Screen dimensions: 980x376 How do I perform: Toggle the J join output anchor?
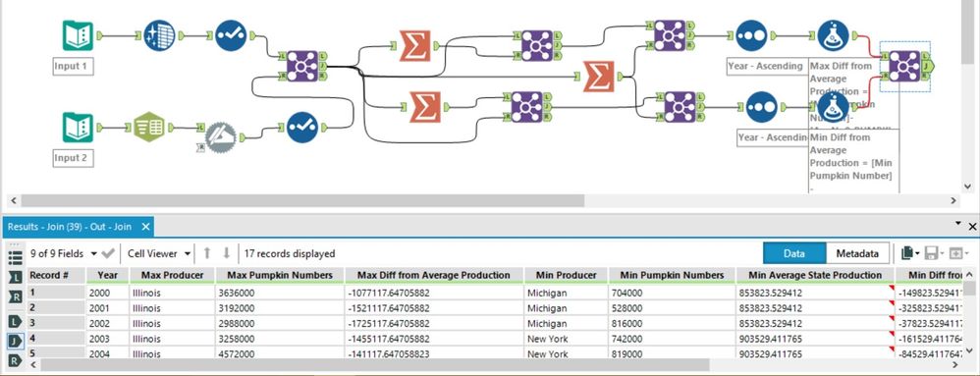[x=16, y=341]
